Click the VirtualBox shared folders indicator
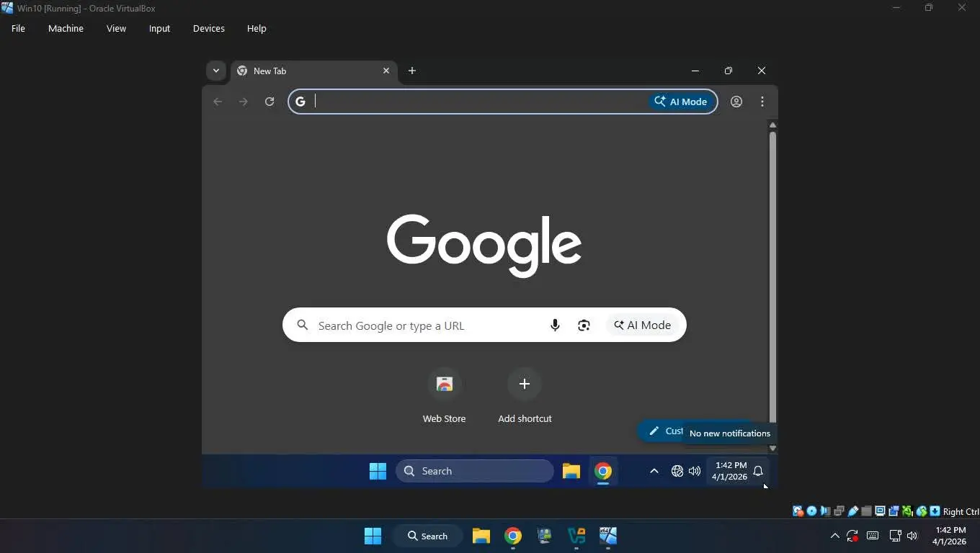Screen dimensions: 980x553 click(x=867, y=511)
